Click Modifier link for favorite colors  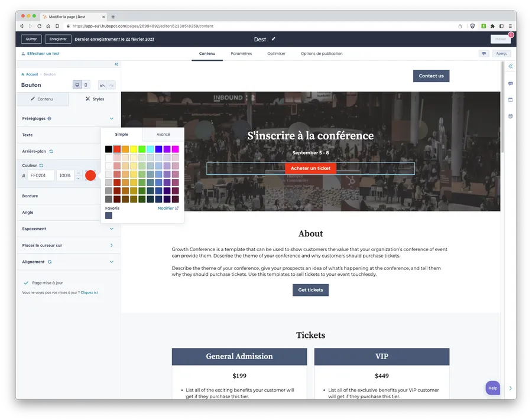[168, 208]
